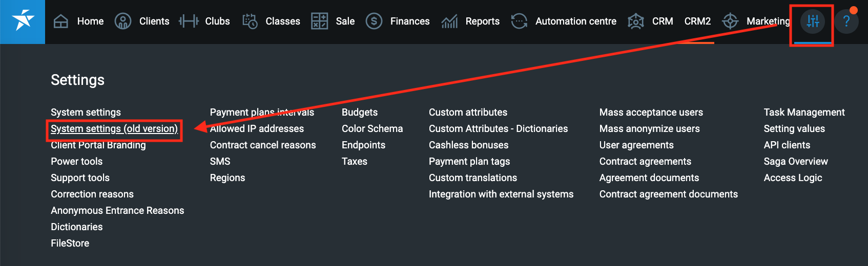
Task: Open Contract cancel reasons link
Action: (x=263, y=145)
